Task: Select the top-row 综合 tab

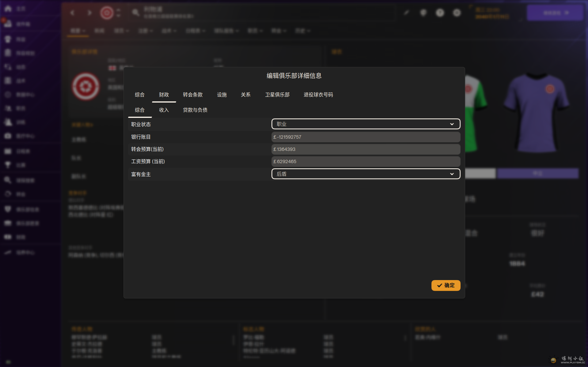Action: tap(140, 95)
